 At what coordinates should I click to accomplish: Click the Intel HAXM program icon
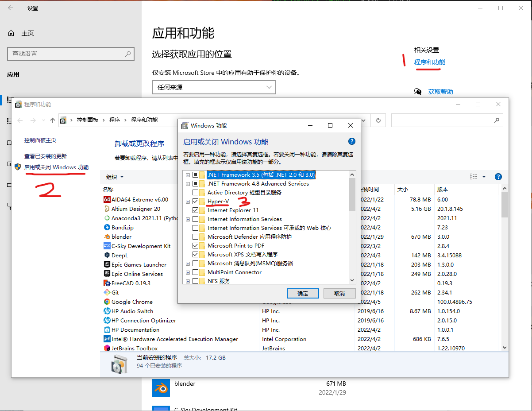(107, 339)
